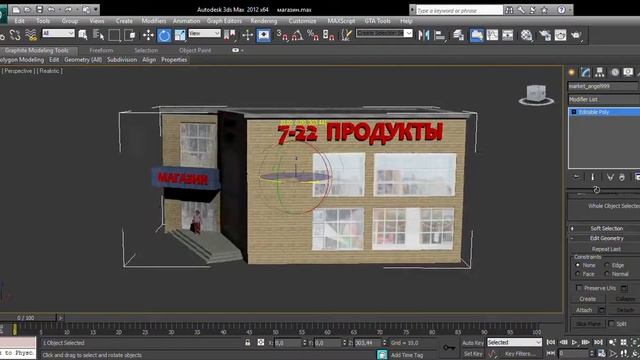Screen dimensions: 640x360
Task: Click the Select and Manipulate icon
Action: [x=248, y=36]
